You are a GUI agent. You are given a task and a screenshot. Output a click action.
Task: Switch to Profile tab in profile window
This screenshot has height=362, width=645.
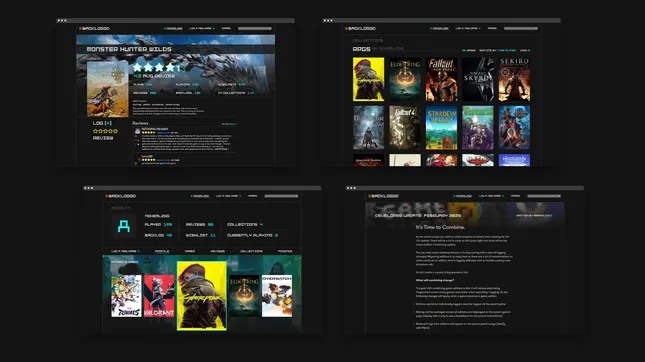coord(162,251)
